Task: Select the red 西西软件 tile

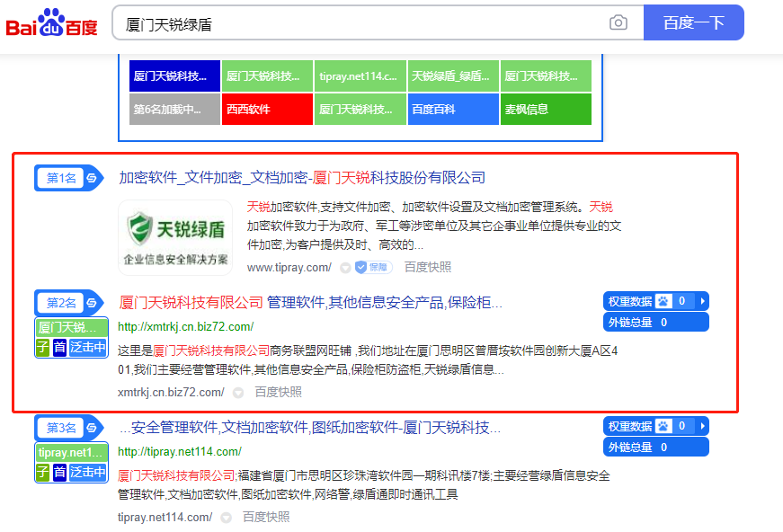Action: (267, 109)
